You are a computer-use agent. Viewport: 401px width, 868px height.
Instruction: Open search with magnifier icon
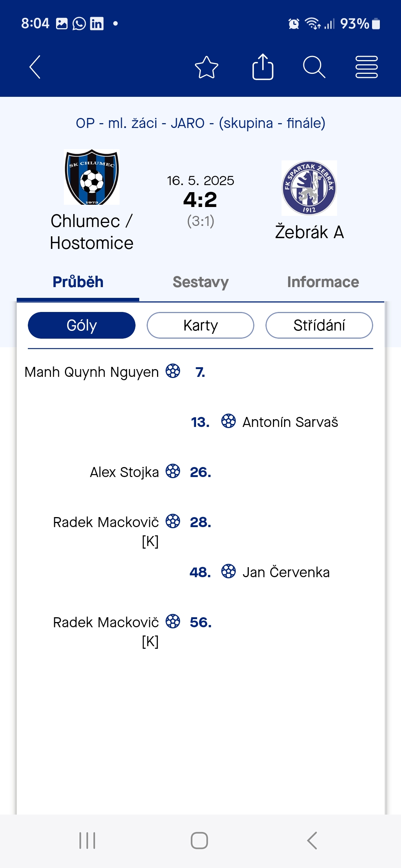click(314, 67)
